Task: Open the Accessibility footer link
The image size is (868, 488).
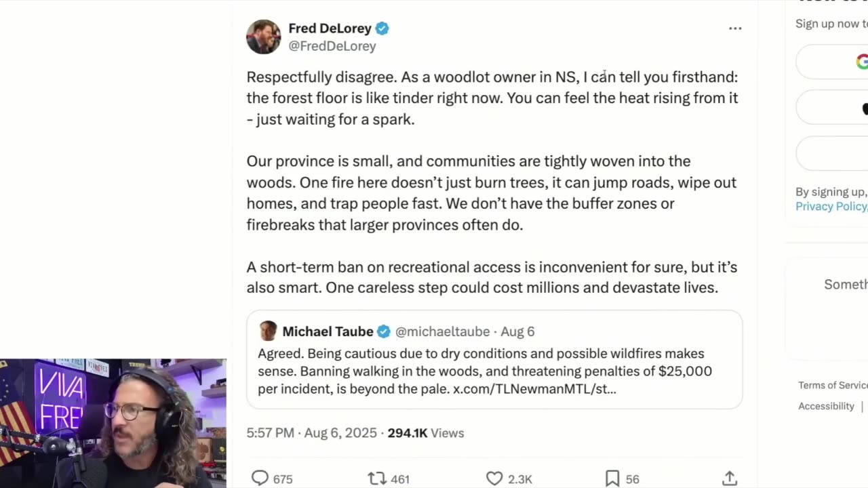Action: tap(826, 406)
